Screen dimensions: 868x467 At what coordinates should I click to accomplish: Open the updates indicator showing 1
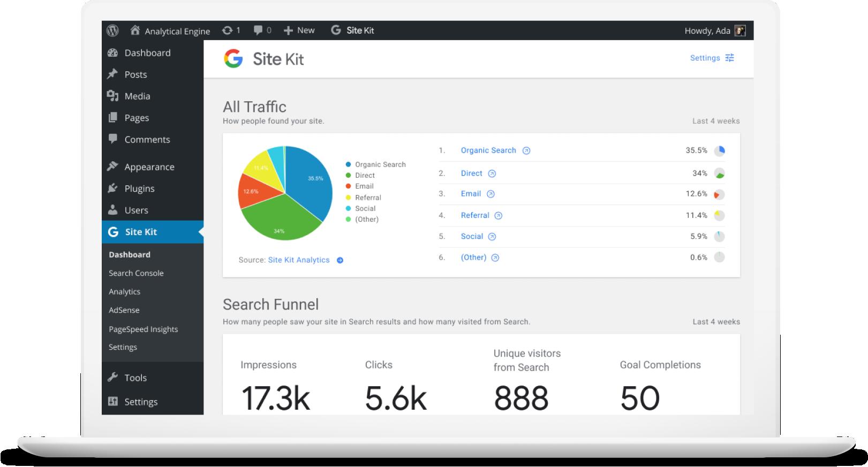[231, 31]
